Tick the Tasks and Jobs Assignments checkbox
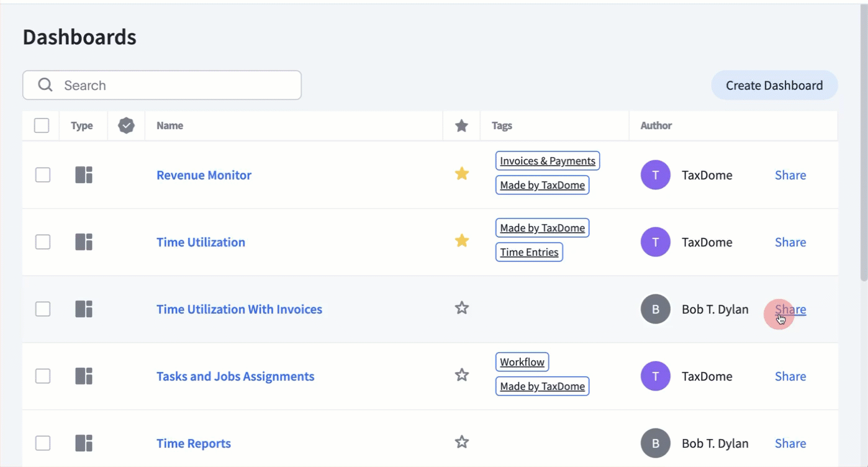The width and height of the screenshot is (868, 467). (43, 376)
